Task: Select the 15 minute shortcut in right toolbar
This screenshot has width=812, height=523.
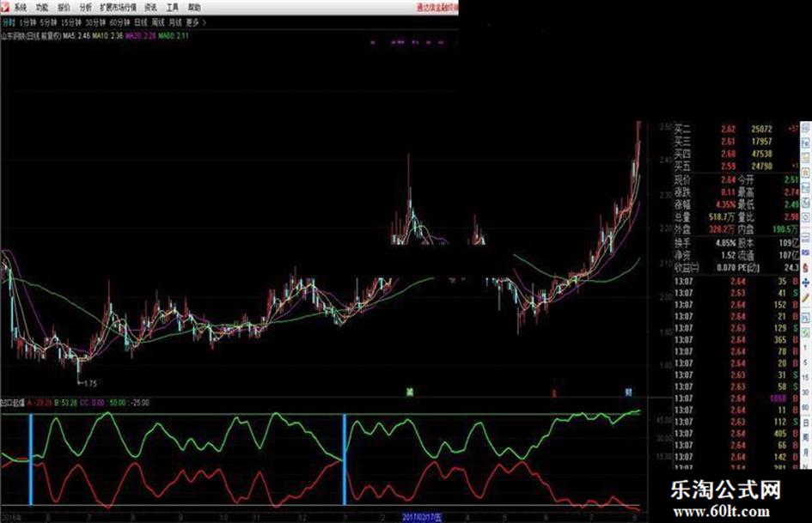Action: coord(806,378)
